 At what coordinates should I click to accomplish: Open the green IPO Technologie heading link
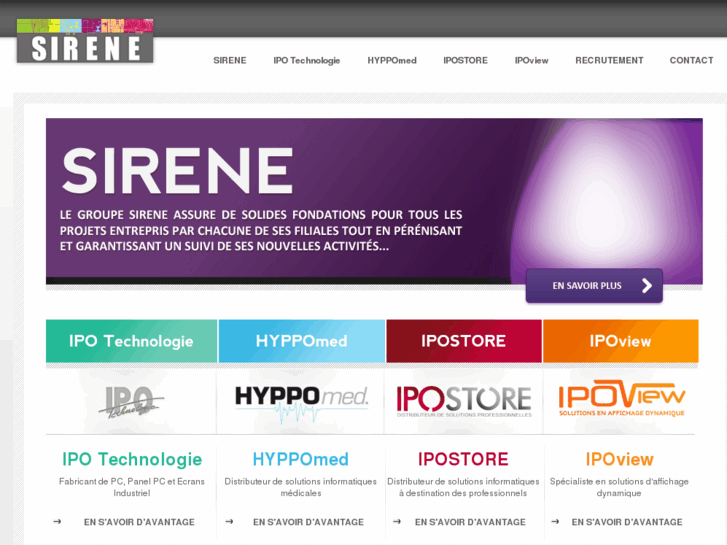(132, 459)
